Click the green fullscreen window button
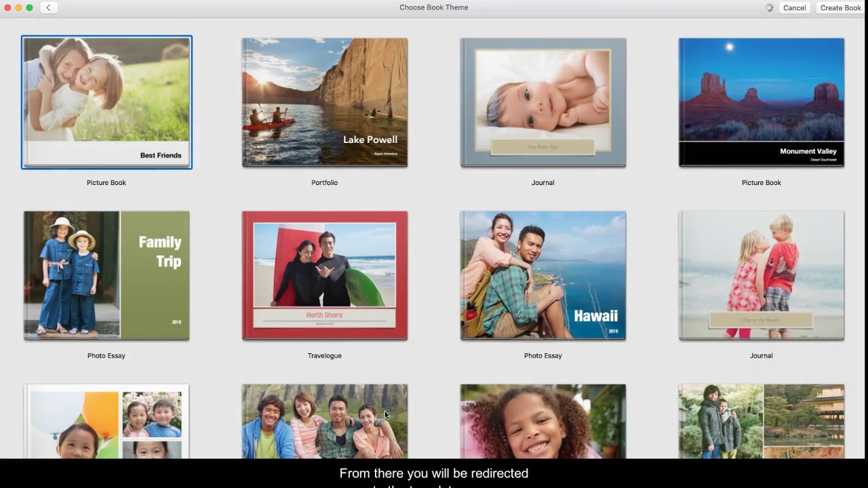The width and height of the screenshot is (868, 488). click(x=30, y=7)
